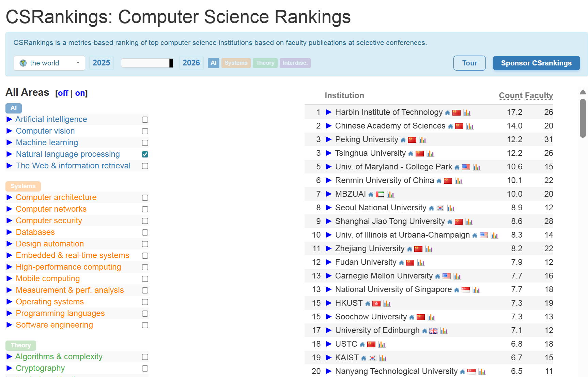This screenshot has width=588, height=377.
Task: Click KAIST home page icon
Action: tap(363, 358)
